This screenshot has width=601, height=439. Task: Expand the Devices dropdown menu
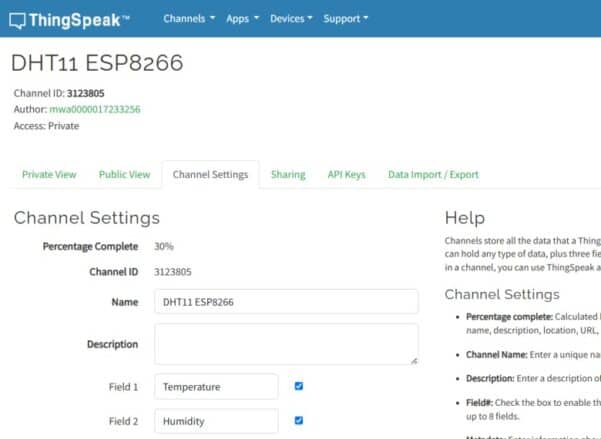click(x=291, y=18)
